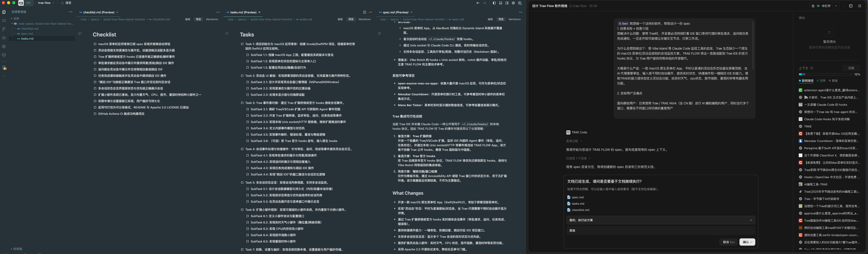
Task: Open the trae-flow project dropdown in title bar
Action: pos(46,3)
